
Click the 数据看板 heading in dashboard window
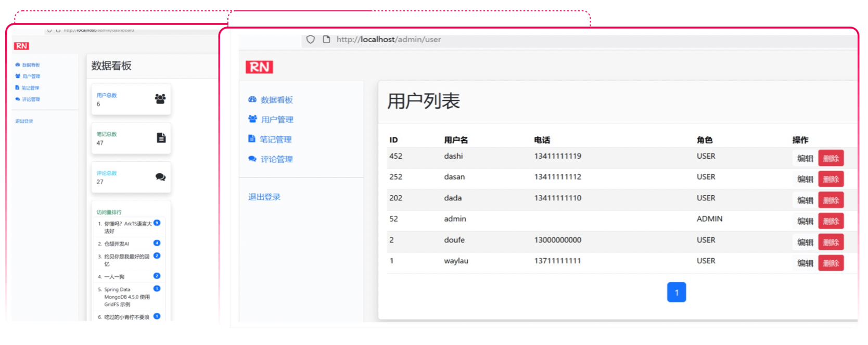tap(111, 66)
